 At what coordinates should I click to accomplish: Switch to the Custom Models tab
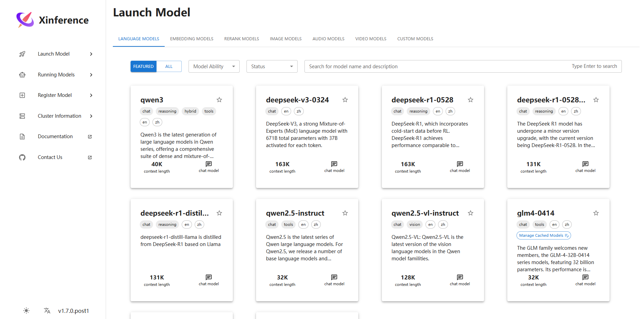pos(415,39)
